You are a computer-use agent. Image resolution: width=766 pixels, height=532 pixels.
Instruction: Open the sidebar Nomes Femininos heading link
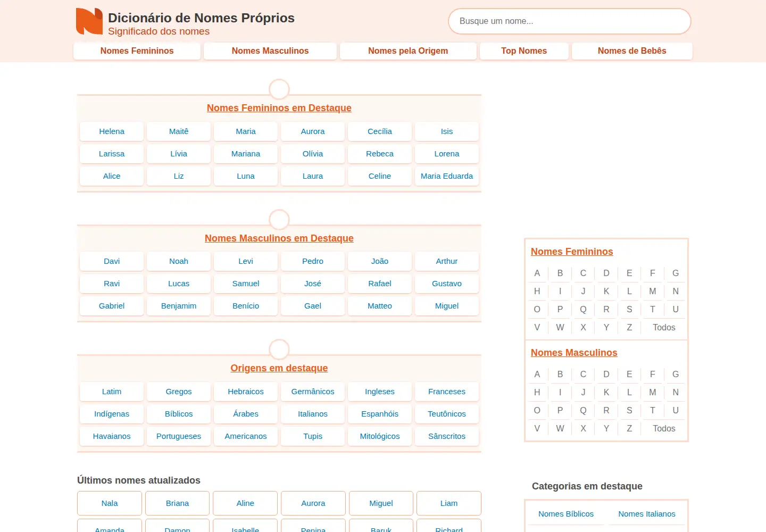[572, 252]
